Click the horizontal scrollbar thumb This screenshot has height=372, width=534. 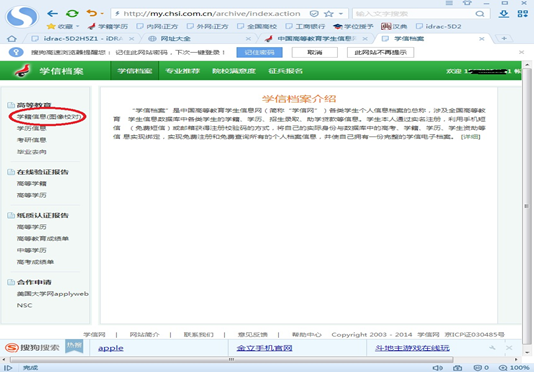click(232, 359)
